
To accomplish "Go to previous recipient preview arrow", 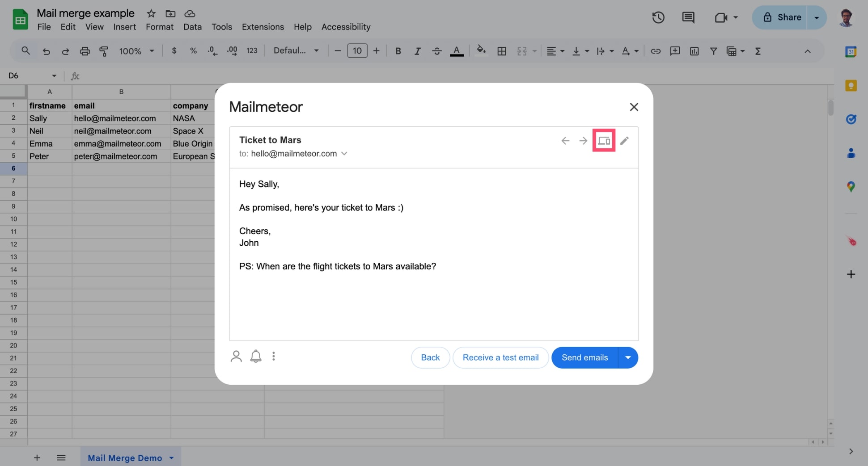I will [565, 141].
